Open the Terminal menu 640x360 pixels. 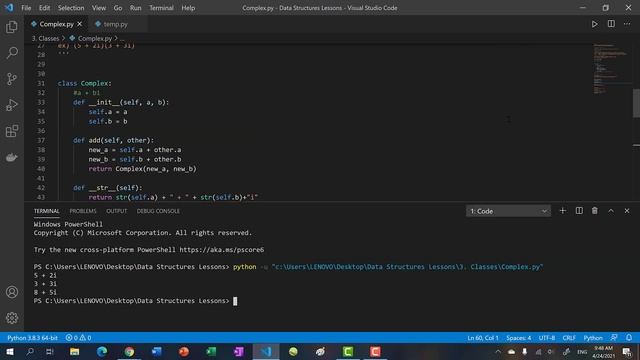click(161, 8)
